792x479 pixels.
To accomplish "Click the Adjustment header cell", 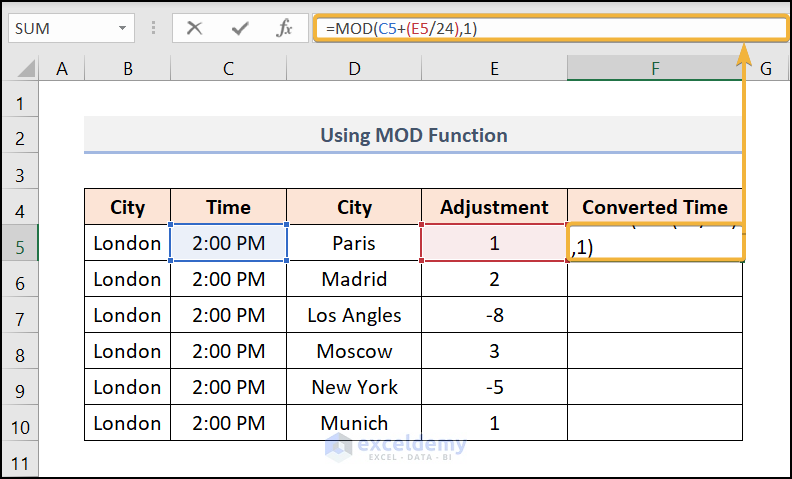I will (494, 207).
